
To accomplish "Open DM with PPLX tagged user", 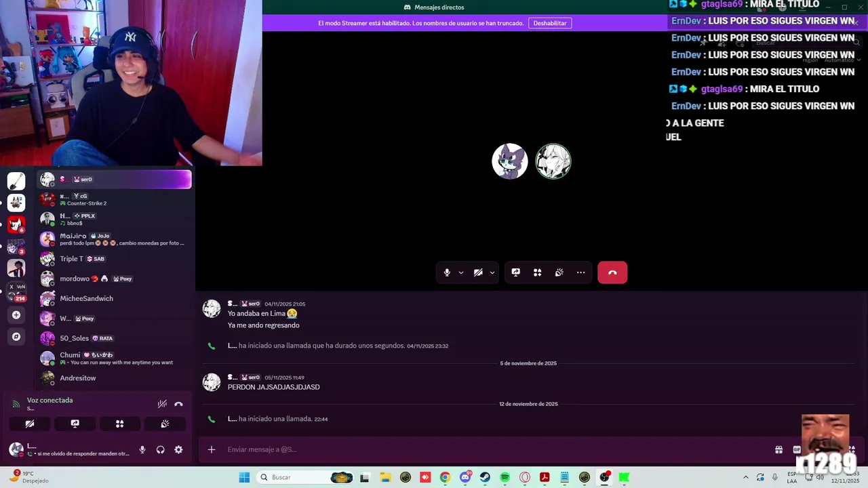I will pos(114,219).
